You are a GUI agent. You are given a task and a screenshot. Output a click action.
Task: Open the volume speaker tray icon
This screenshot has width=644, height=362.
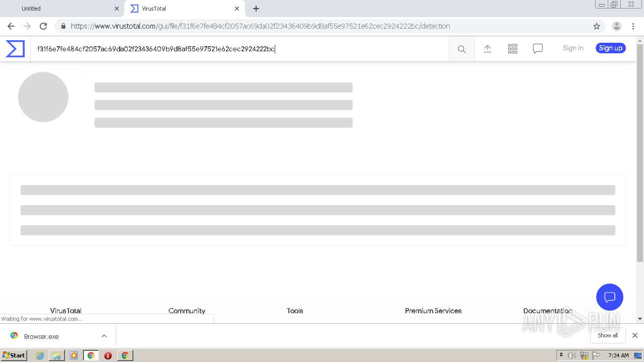pyautogui.click(x=572, y=355)
